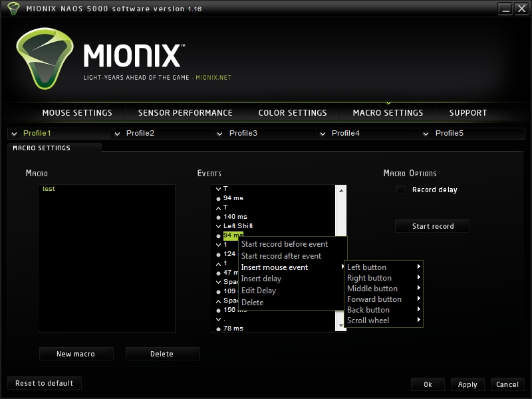The image size is (532, 399).
Task: Click the Mionix shield logo
Action: click(x=45, y=59)
